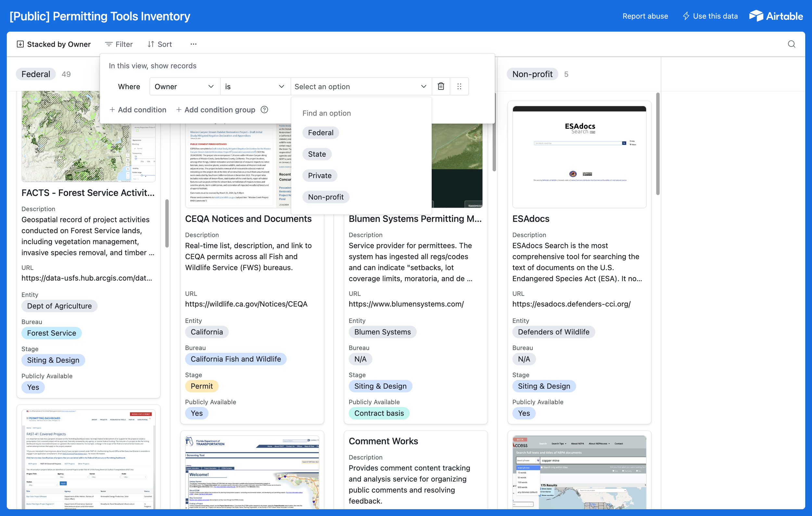Viewport: 812px width, 516px height.
Task: Open the Filter panel button
Action: point(119,44)
